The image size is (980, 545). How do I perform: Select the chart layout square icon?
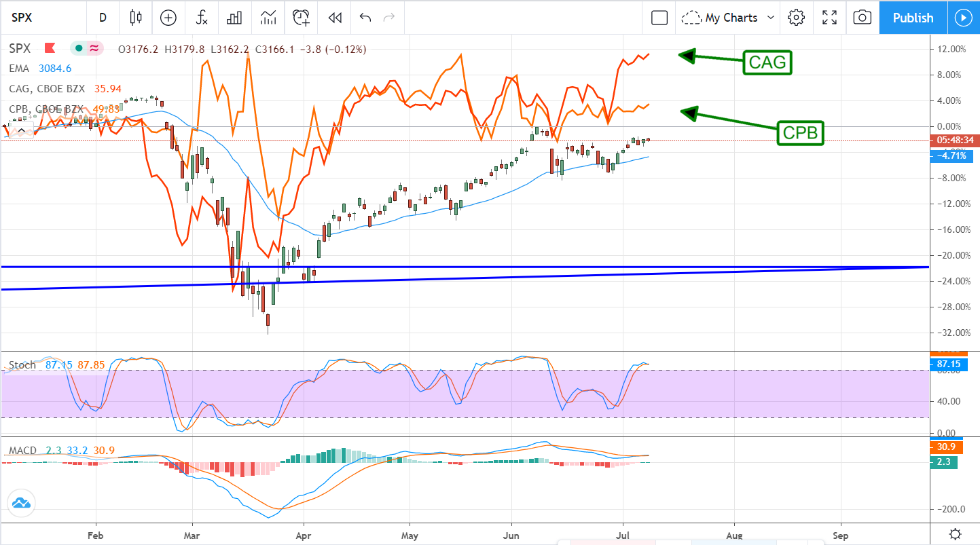[659, 18]
